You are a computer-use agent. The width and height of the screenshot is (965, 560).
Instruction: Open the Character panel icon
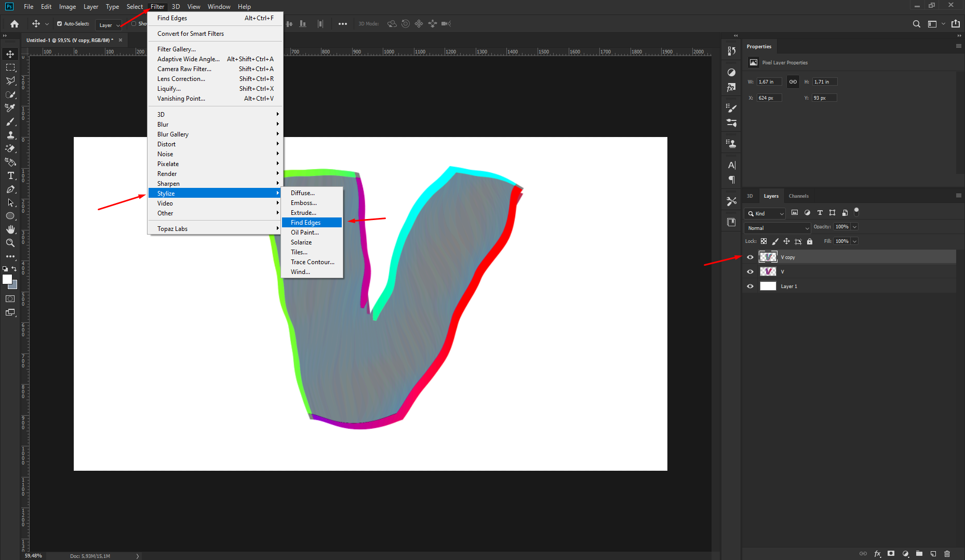coord(731,165)
